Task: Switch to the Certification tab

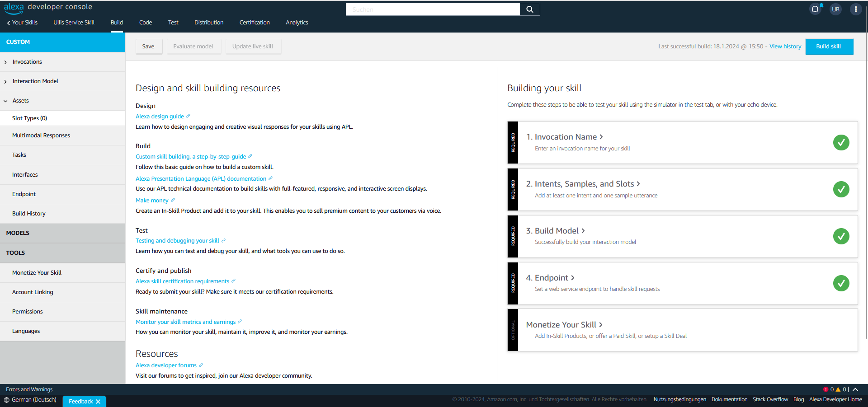Action: [255, 23]
